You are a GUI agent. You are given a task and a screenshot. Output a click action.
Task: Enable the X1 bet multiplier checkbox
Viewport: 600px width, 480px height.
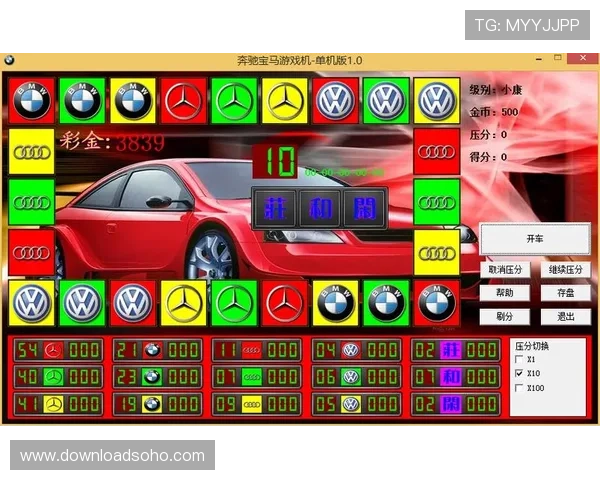pos(518,359)
